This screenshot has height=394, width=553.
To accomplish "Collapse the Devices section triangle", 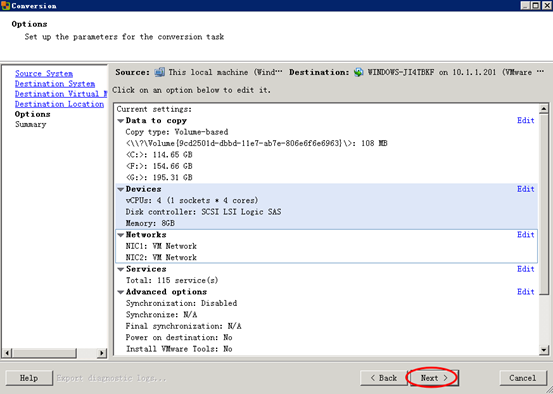I will pos(121,189).
